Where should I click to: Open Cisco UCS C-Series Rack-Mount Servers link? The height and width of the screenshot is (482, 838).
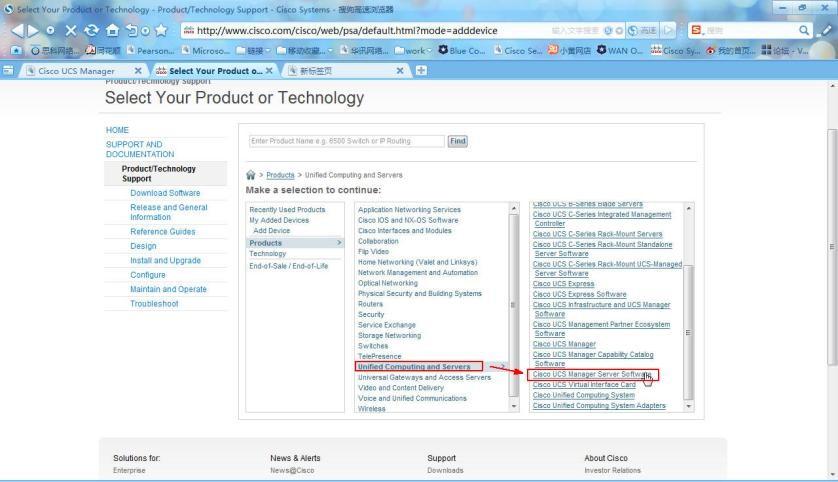[597, 234]
